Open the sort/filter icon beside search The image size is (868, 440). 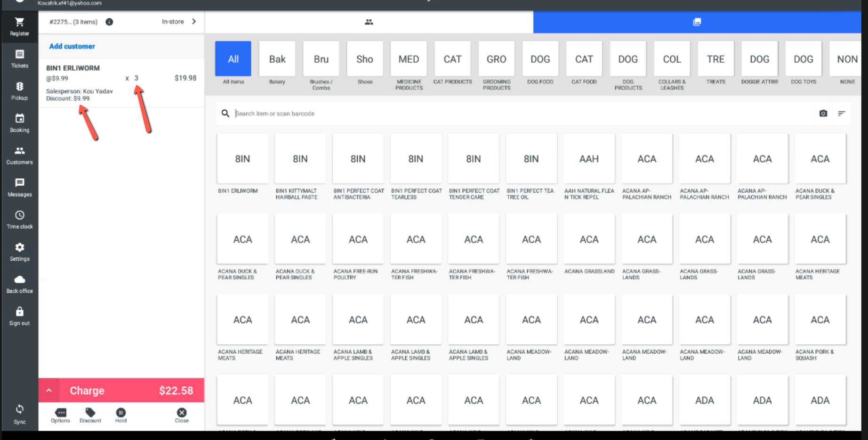pyautogui.click(x=841, y=113)
